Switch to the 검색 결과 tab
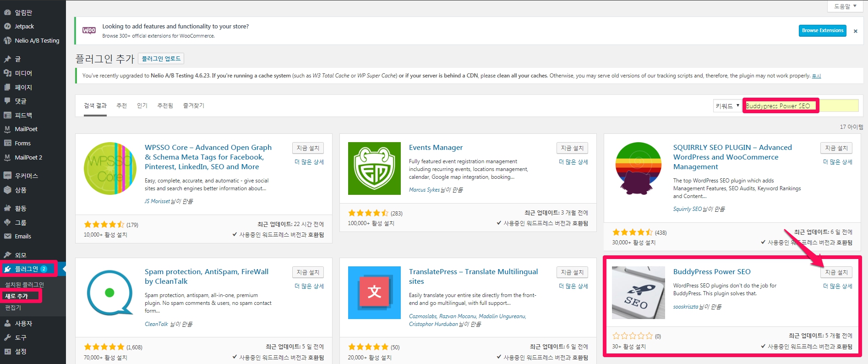 coord(95,105)
